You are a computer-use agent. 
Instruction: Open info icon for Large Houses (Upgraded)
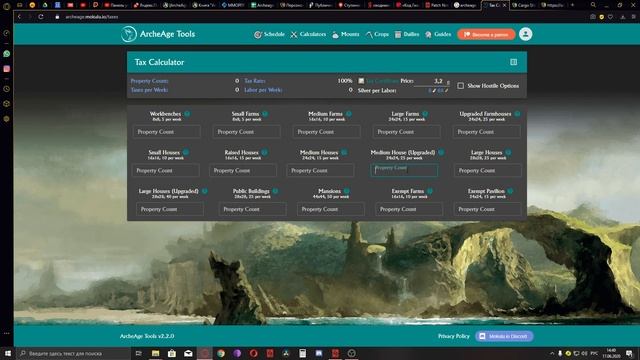click(204, 191)
